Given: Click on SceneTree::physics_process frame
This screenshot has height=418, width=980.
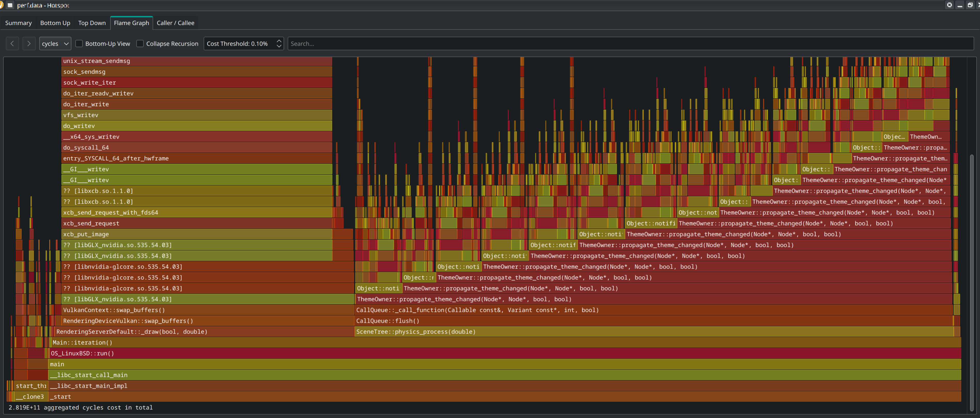Looking at the screenshot, I should click(x=416, y=331).
